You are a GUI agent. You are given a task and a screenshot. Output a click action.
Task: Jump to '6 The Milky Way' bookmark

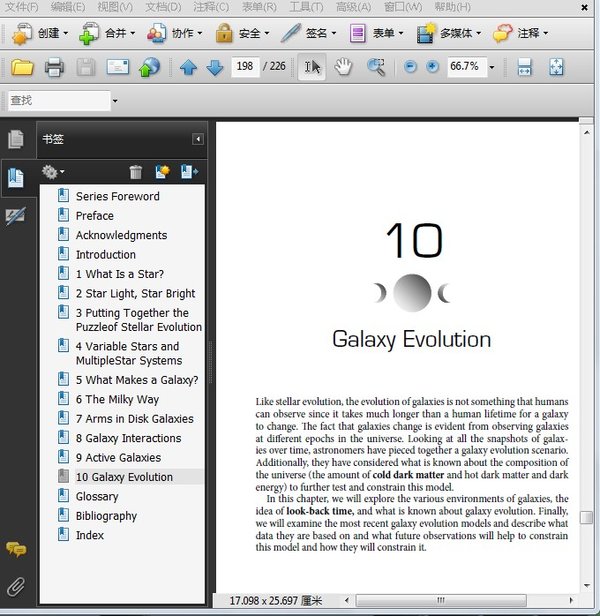click(x=117, y=399)
